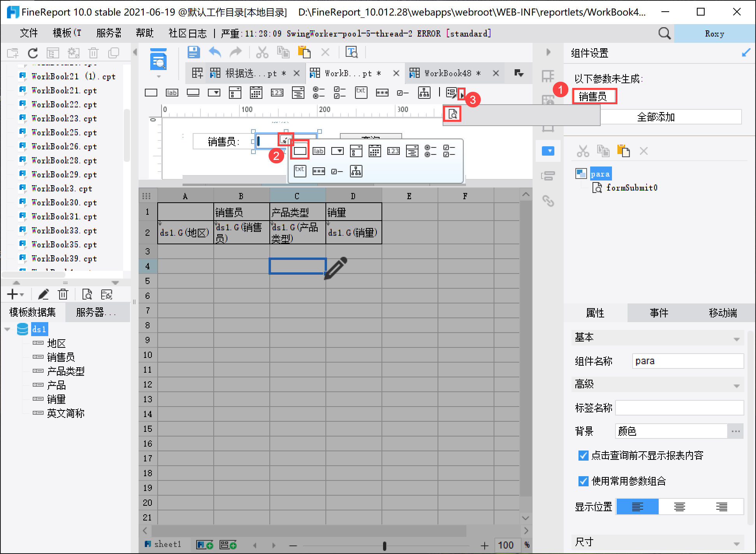
Task: Open the 服务器 menu
Action: (109, 33)
